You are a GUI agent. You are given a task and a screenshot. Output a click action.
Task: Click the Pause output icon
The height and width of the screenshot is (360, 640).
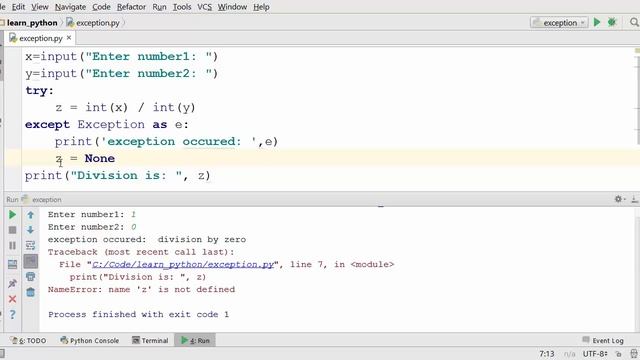[x=12, y=245]
